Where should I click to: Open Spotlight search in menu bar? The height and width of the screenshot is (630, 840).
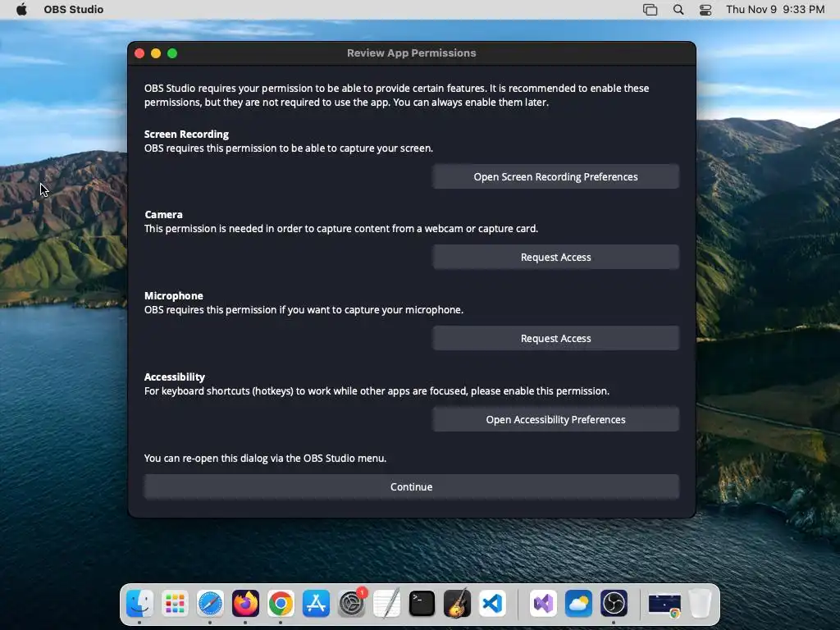pos(678,9)
